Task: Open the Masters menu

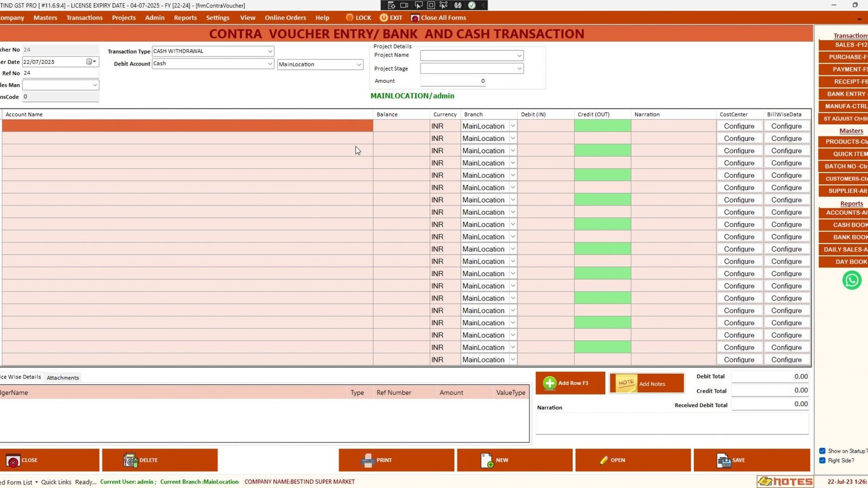Action: 44,17
